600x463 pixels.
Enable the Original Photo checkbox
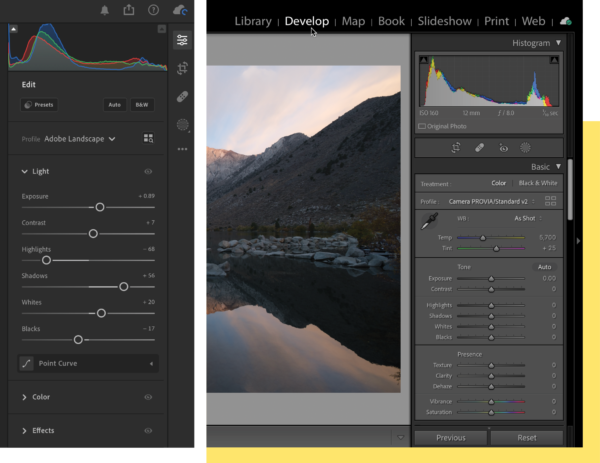click(422, 126)
